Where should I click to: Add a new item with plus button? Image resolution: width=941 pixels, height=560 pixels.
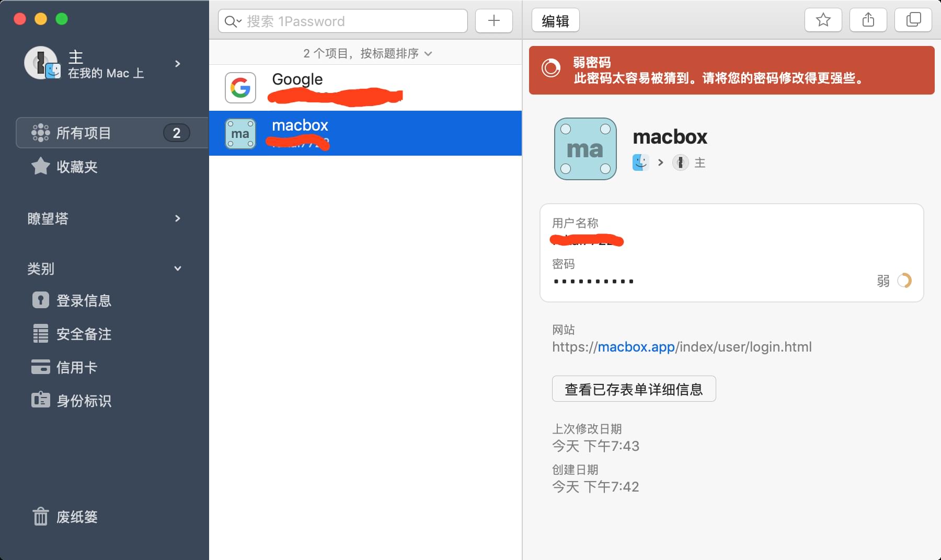click(x=494, y=21)
